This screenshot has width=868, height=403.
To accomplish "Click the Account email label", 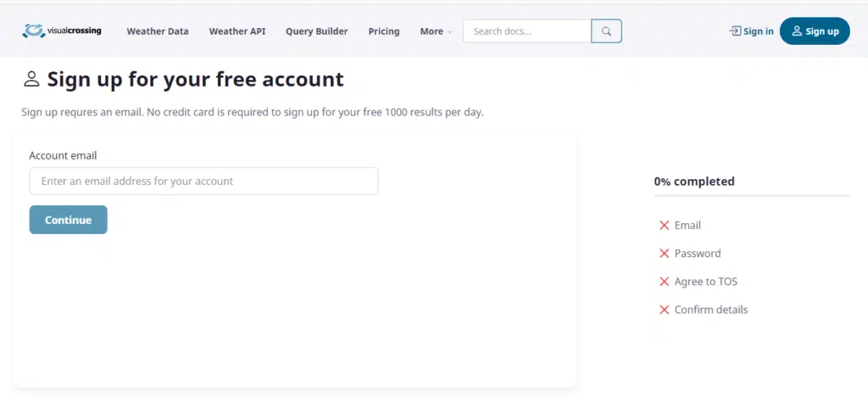I will point(63,156).
